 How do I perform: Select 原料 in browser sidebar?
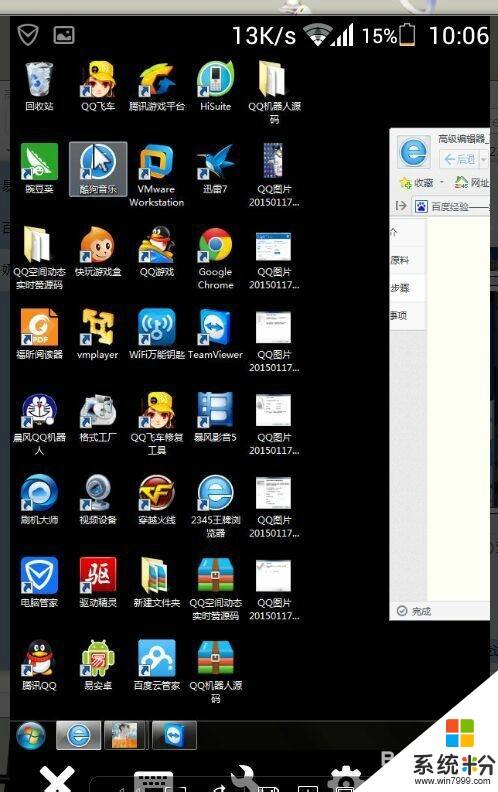pos(400,260)
